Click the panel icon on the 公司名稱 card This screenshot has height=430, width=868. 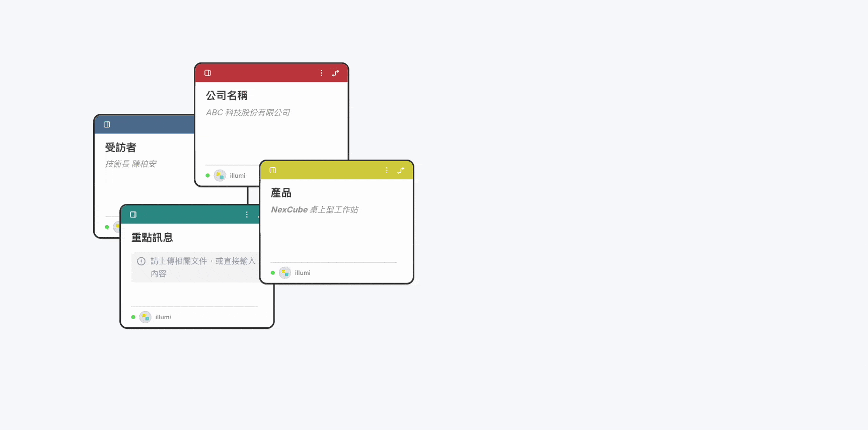[x=207, y=73]
